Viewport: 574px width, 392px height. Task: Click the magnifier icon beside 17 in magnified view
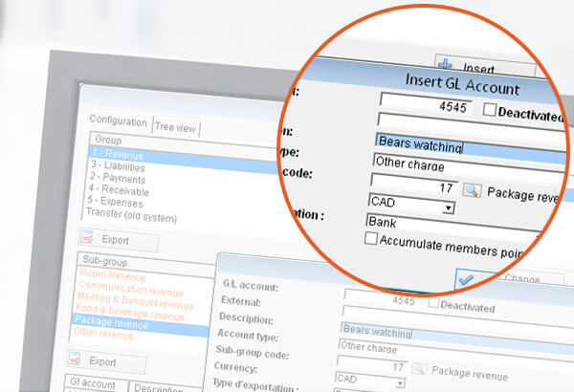472,190
